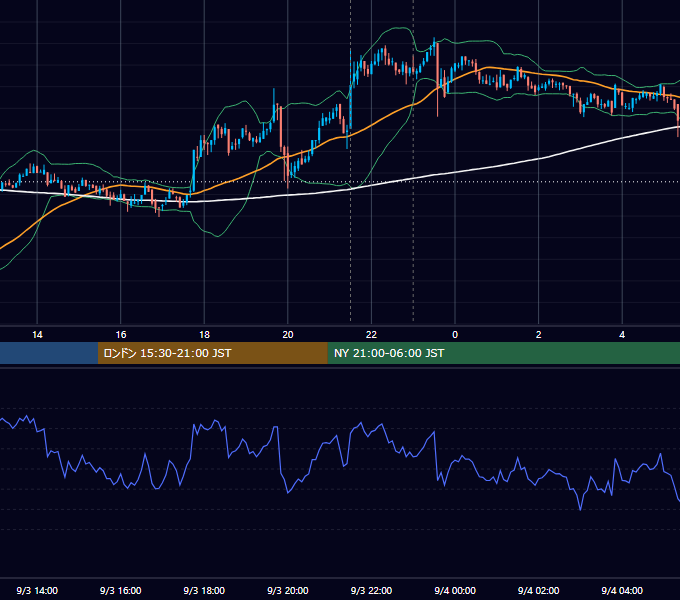Click the NY 21:00-06:00 JST session bar
The image size is (680, 600).
click(503, 353)
